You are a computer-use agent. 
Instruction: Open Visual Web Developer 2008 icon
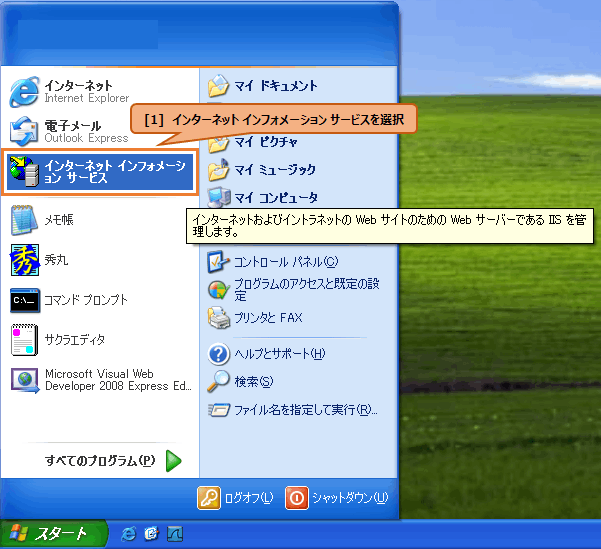[25, 380]
